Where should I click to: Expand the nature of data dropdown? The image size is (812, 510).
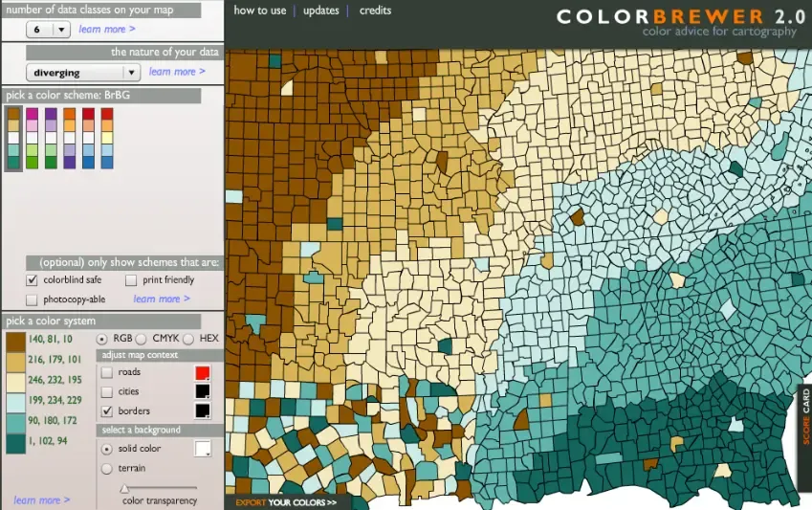(84, 73)
